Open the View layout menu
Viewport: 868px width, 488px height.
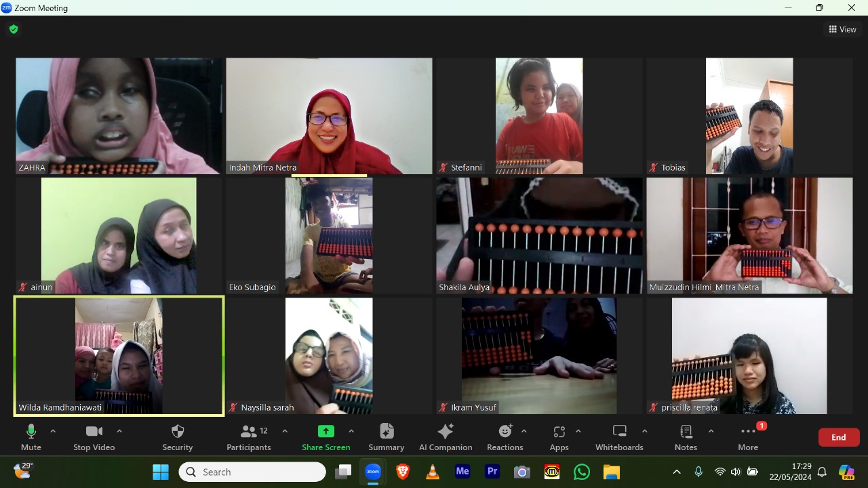842,29
